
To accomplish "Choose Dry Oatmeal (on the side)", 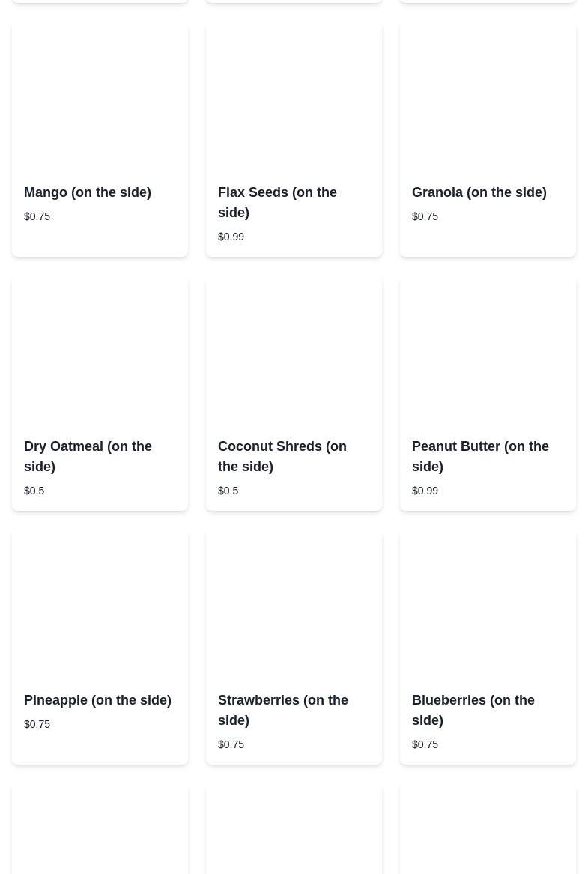I will 88,456.
